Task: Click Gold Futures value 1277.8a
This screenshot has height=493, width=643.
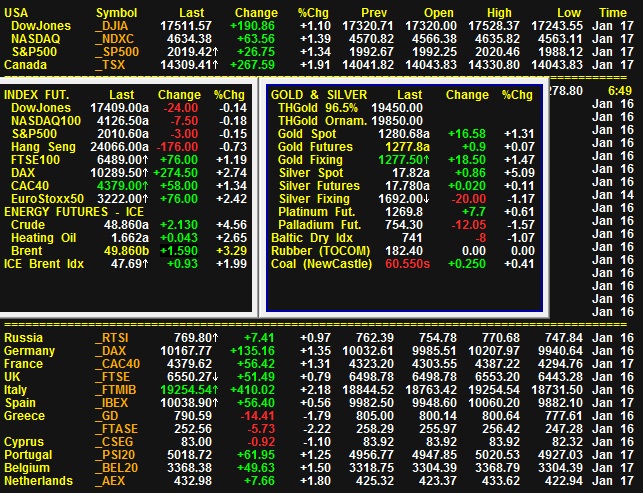Action: [x=408, y=147]
